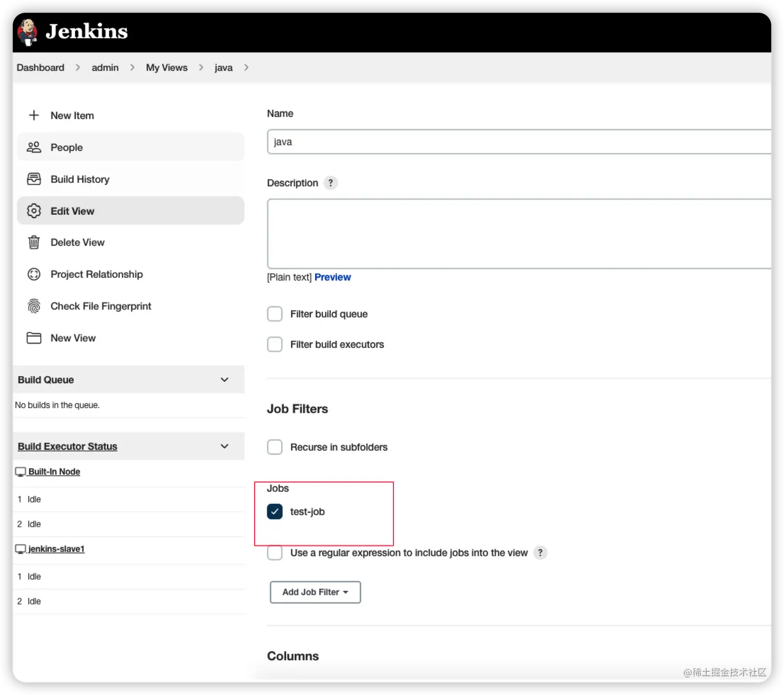Click the Project Relationship circle icon

[34, 274]
